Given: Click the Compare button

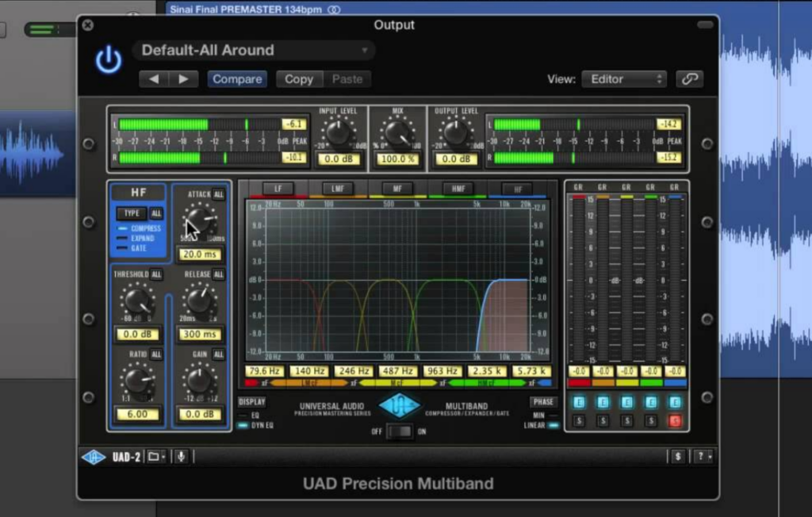Looking at the screenshot, I should coord(237,79).
